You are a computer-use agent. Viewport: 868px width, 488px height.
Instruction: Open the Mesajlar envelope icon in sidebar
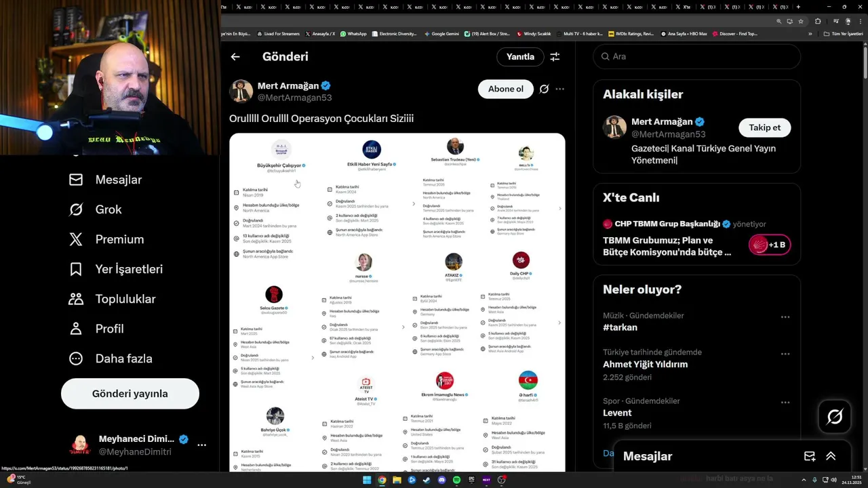[76, 180]
